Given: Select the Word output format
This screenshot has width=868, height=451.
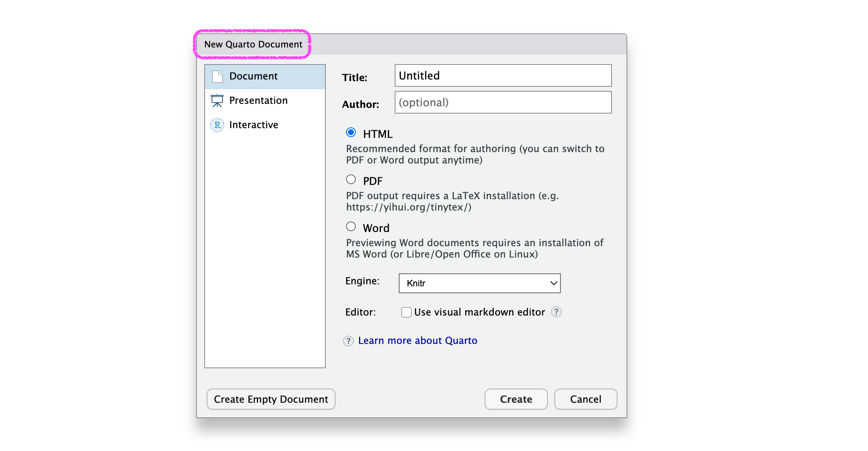Looking at the screenshot, I should coord(351,227).
